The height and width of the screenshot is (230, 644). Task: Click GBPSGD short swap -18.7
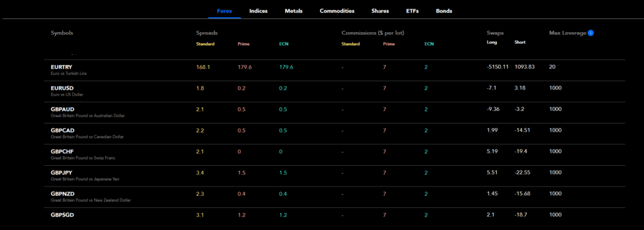[521, 215]
